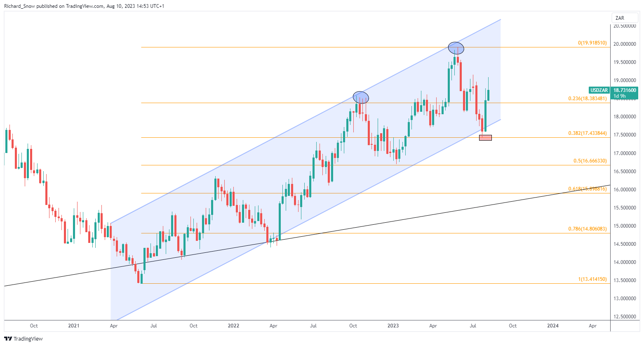644x346 pixels.
Task: Click the 12.500000 price axis label
Action: [625, 317]
